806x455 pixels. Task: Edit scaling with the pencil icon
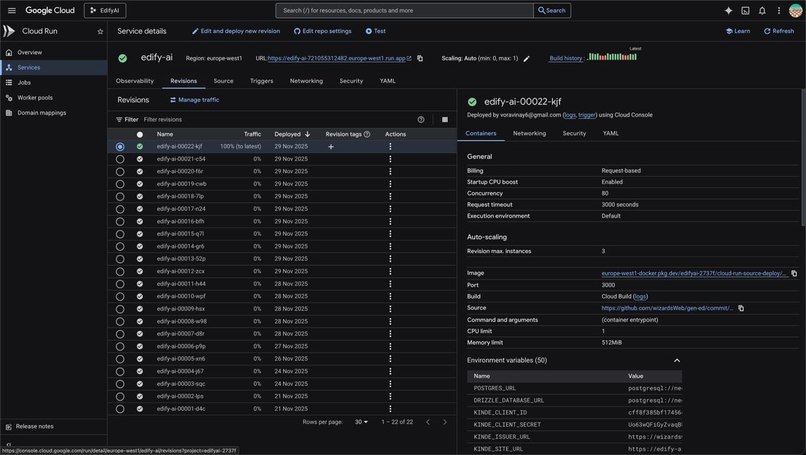tap(526, 59)
